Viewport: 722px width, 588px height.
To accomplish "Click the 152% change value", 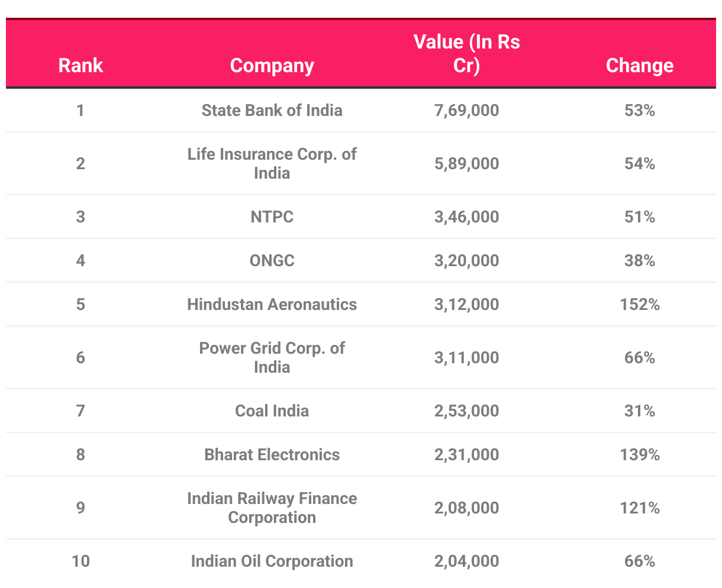I will pyautogui.click(x=639, y=305).
